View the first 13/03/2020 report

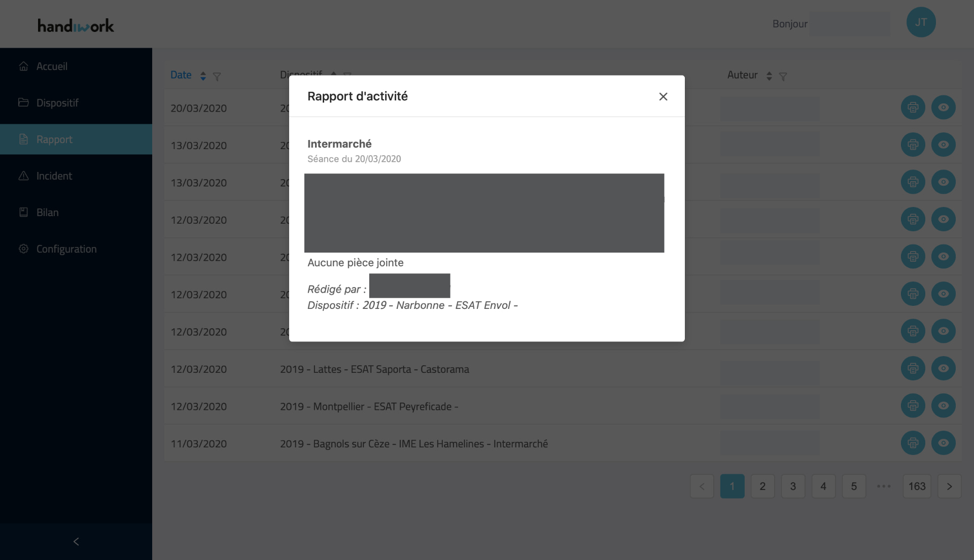[x=943, y=145]
